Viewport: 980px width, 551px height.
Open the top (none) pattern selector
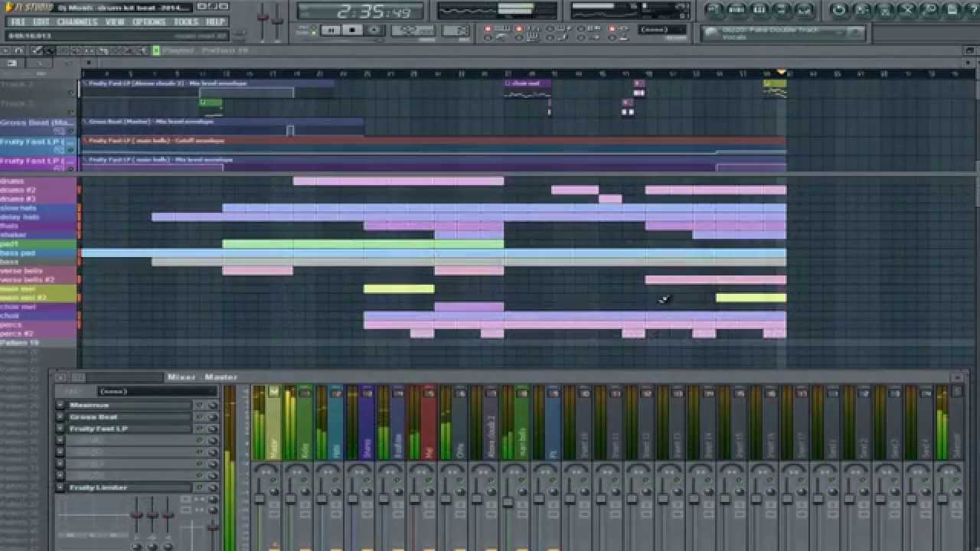click(x=662, y=30)
